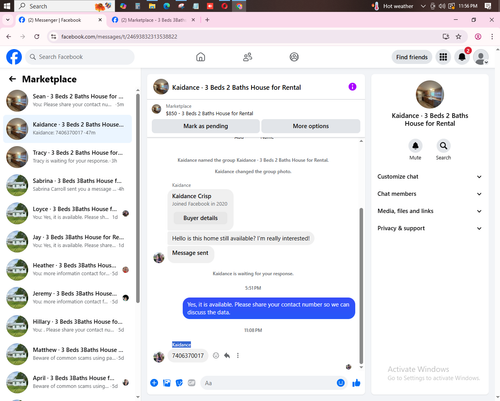Open File Explorer from taskbar
The image size is (500, 401).
152,6
